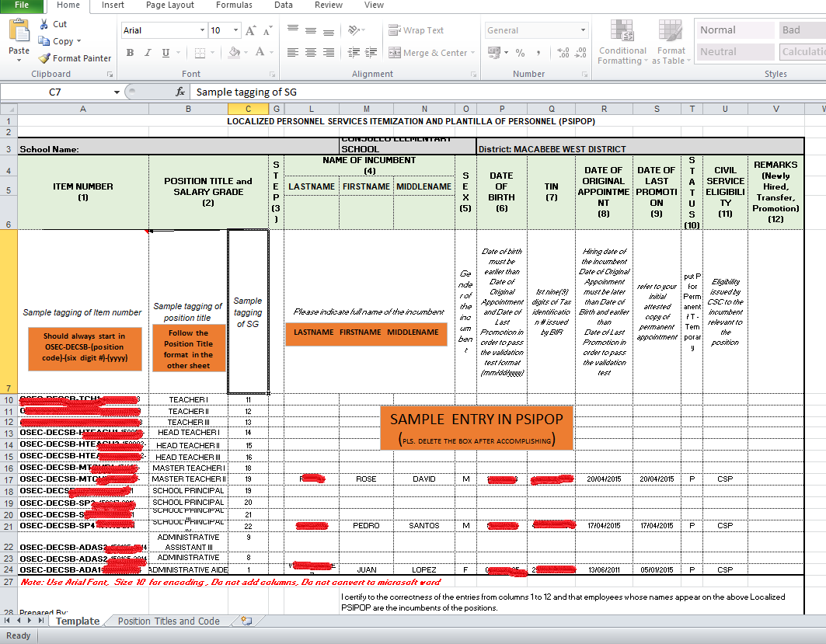The image size is (826, 644).
Task: Decrease indent in cell
Action: tap(354, 52)
